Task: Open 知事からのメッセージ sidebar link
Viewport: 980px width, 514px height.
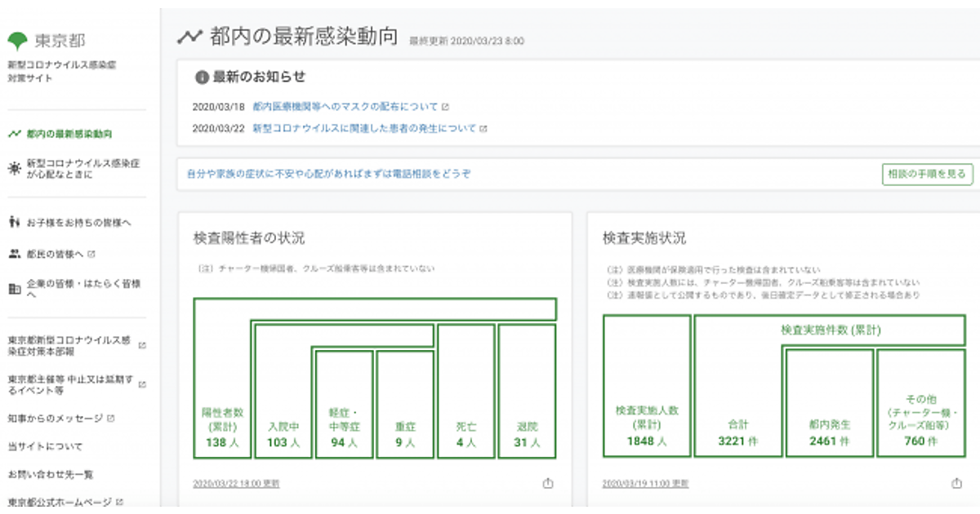Action: (56, 419)
